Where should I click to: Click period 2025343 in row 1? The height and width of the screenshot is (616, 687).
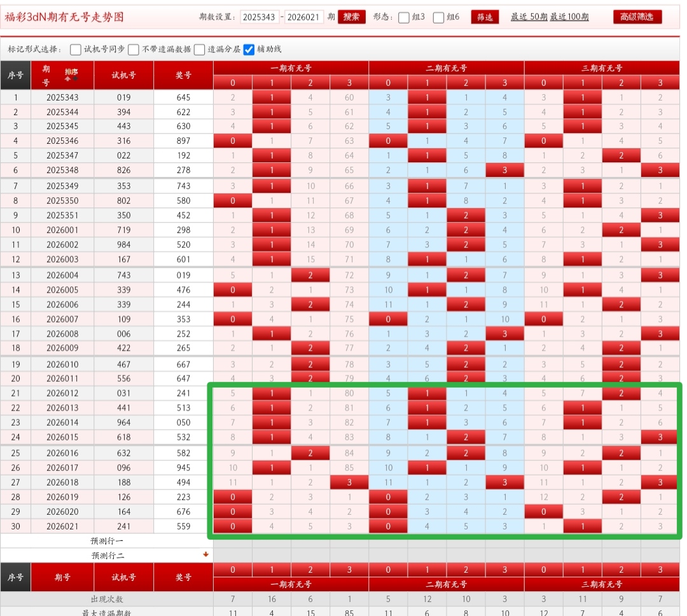coord(62,97)
